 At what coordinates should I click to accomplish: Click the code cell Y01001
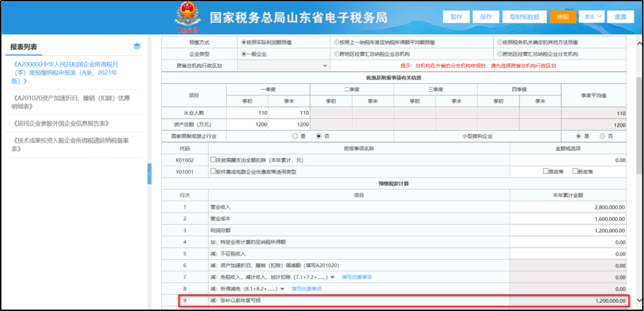[x=185, y=172]
